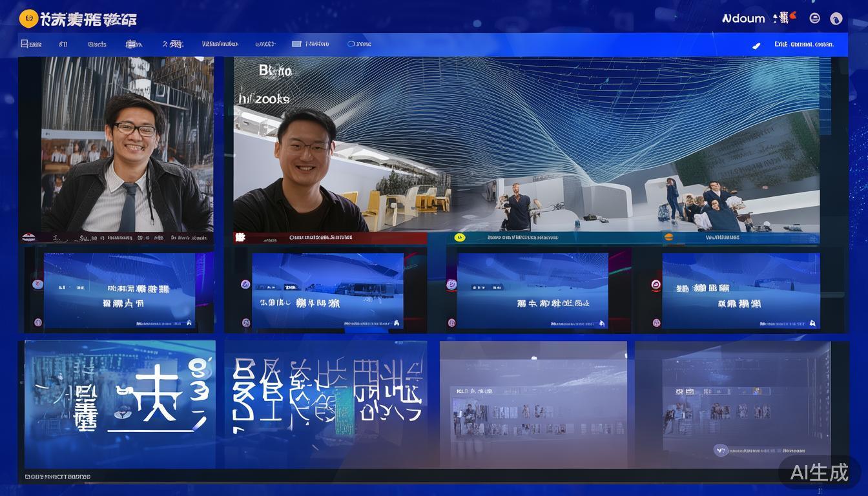
Task: Open the "Ndoum" label in the header
Action: 743,19
